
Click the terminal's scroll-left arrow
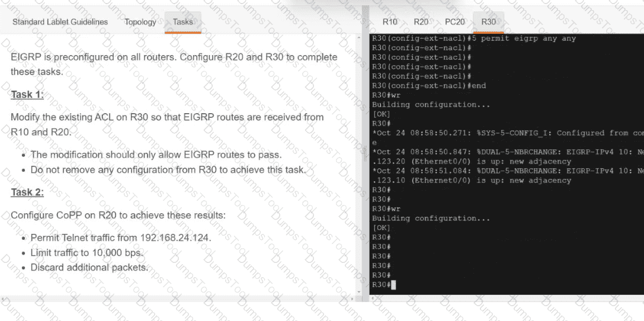(373, 298)
